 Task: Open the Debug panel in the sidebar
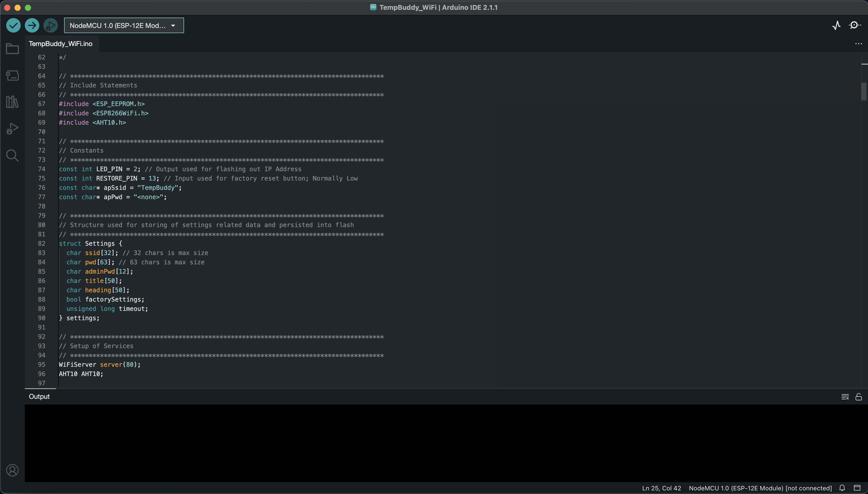[x=13, y=129]
